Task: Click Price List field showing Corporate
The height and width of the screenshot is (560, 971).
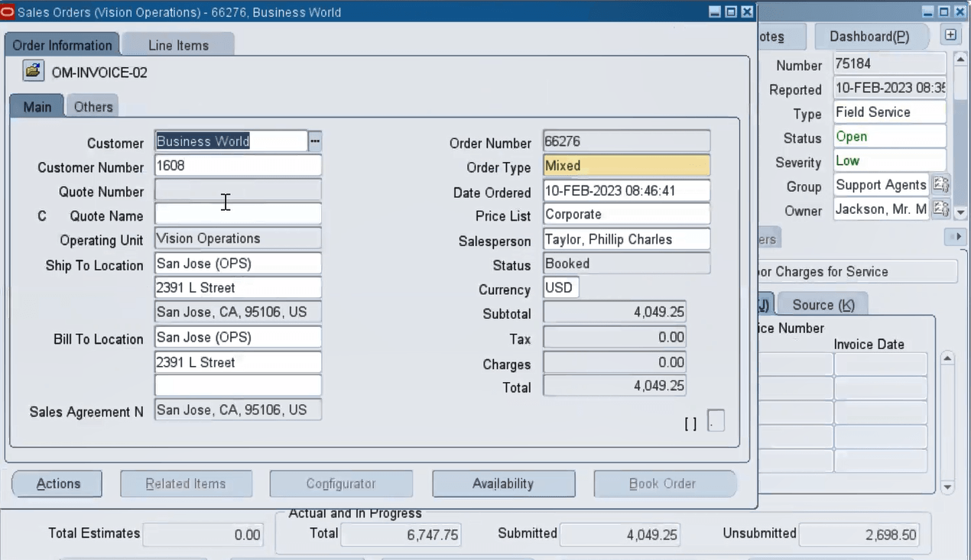Action: [x=626, y=215]
